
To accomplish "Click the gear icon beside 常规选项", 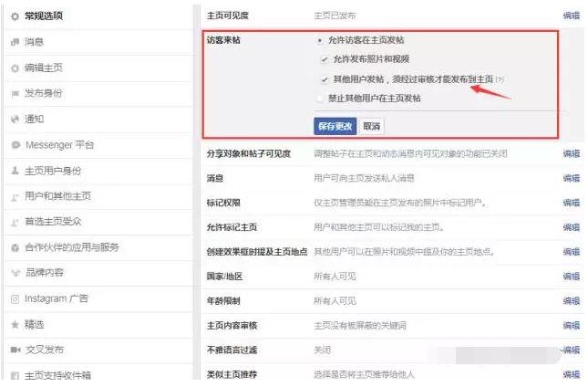I will [15, 16].
